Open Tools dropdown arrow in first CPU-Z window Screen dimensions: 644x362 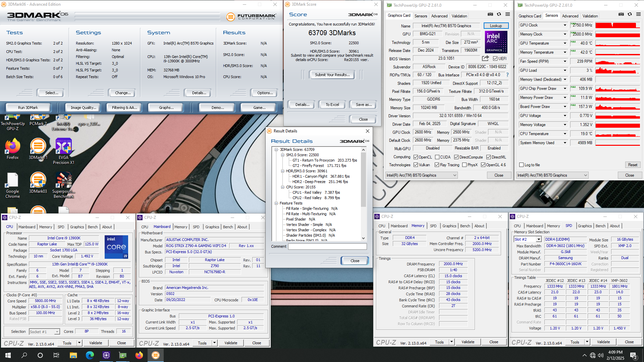tap(79, 343)
